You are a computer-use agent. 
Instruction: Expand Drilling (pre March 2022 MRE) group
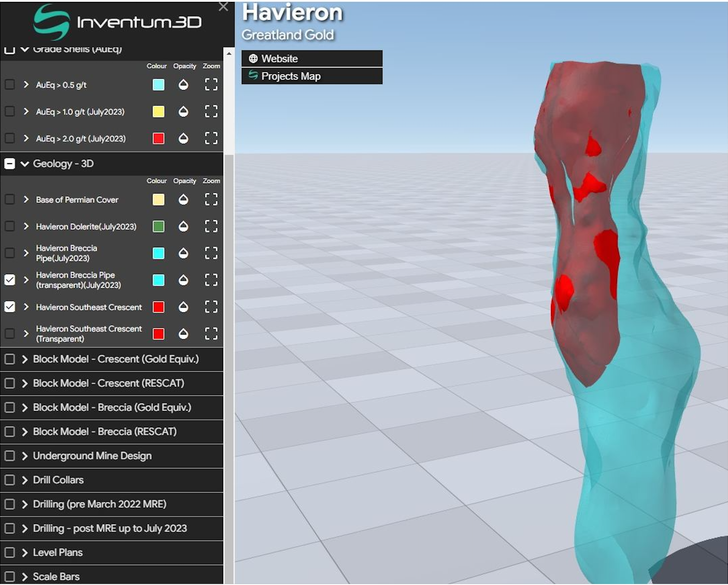tap(25, 504)
